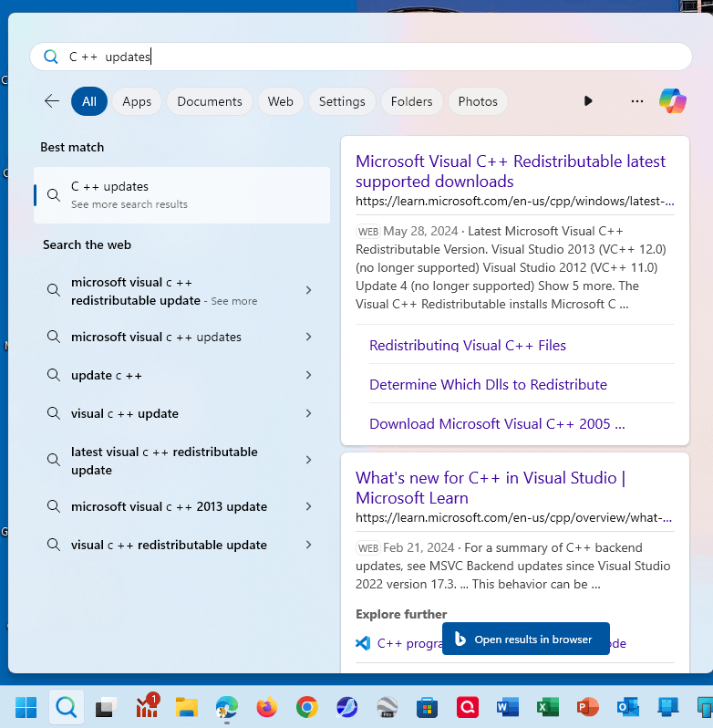Expand 'microsoft visual c ++ updates' suggestion arrow
The image size is (713, 728).
click(x=308, y=337)
